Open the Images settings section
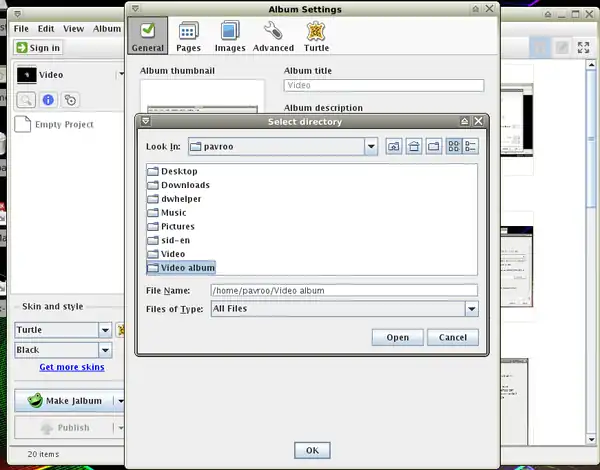Screen dimensions: 600x470 [x=230, y=36]
